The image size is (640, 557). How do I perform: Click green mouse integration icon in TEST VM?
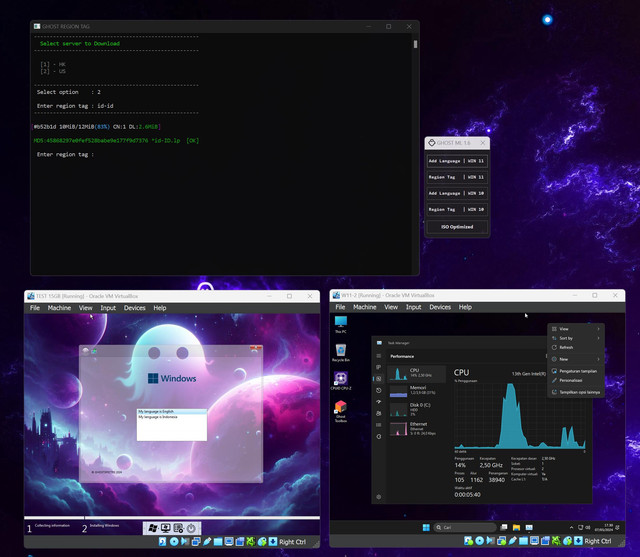point(251,541)
